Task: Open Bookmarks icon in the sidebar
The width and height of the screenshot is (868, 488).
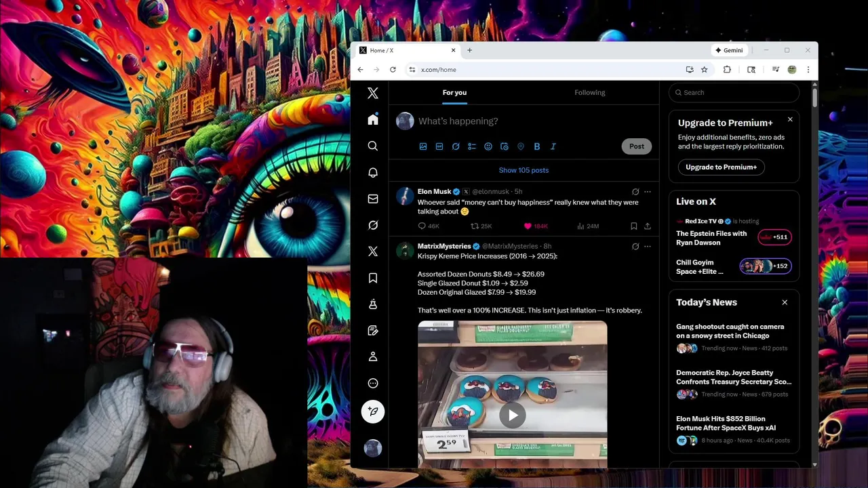Action: (x=373, y=278)
